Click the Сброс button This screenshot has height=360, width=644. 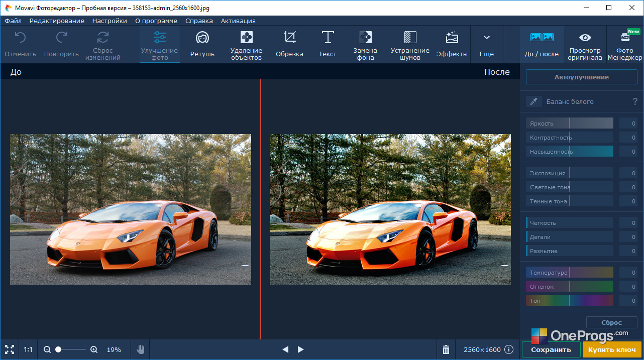[612, 322]
